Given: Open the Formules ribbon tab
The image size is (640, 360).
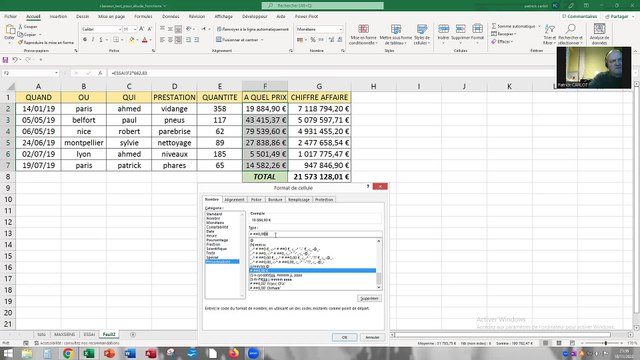Looking at the screenshot, I should tap(143, 16).
